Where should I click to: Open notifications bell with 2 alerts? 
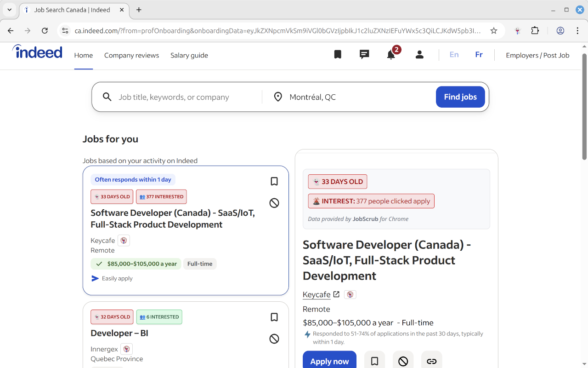click(x=391, y=55)
